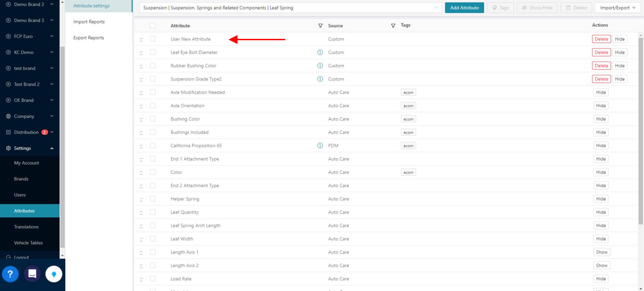Image resolution: width=644 pixels, height=291 pixels.
Task: Click the attribute table vertical scrollbar
Action: [641, 131]
